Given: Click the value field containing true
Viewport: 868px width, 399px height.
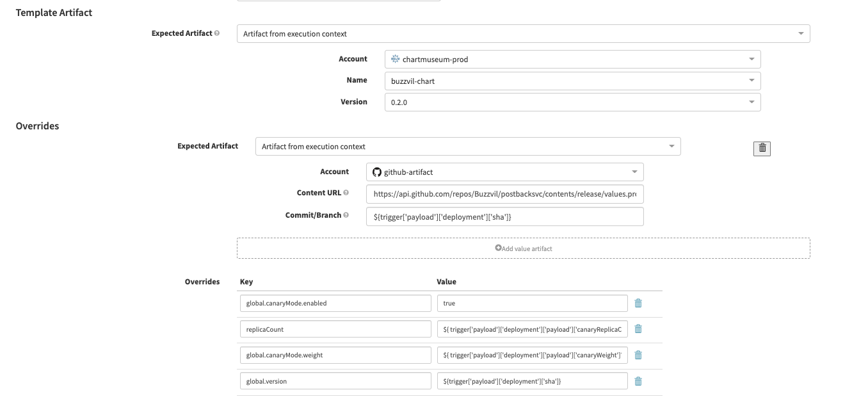Looking at the screenshot, I should 532,303.
